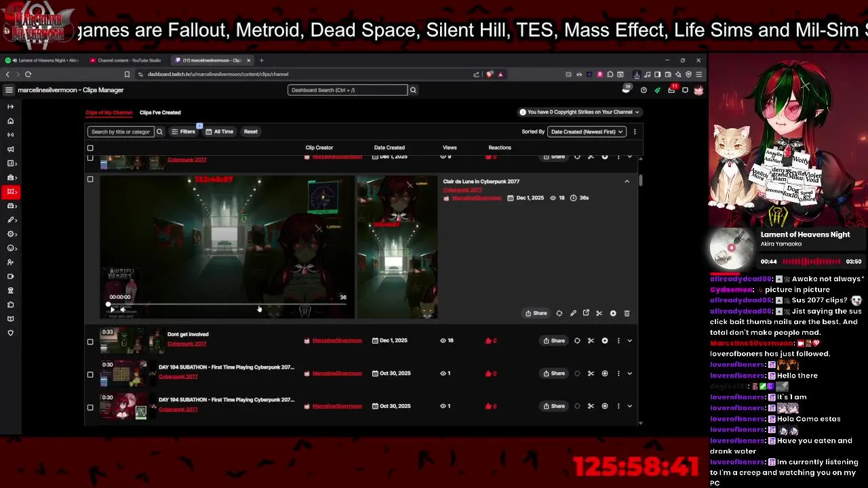Click MarcelineSilvermoon creator link on Dont get involved row
This screenshot has width=868, height=488.
pyautogui.click(x=337, y=340)
